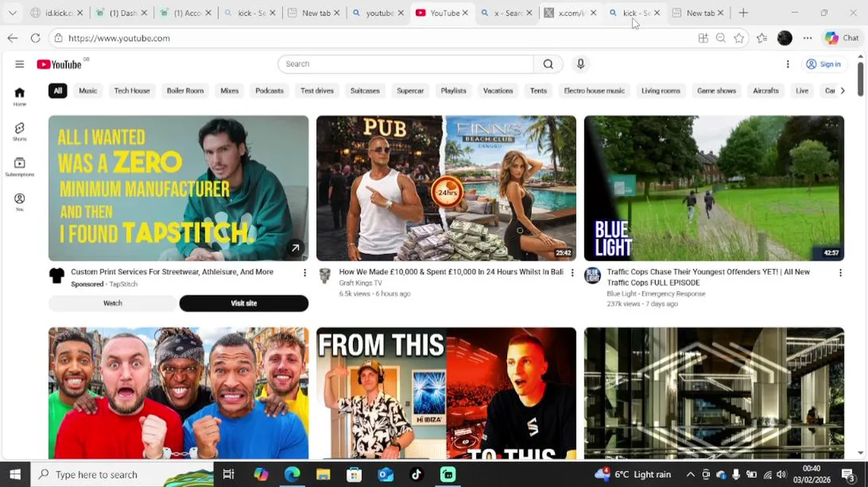The height and width of the screenshot is (487, 868).
Task: Open Copilot Chat in browser
Action: 842,39
